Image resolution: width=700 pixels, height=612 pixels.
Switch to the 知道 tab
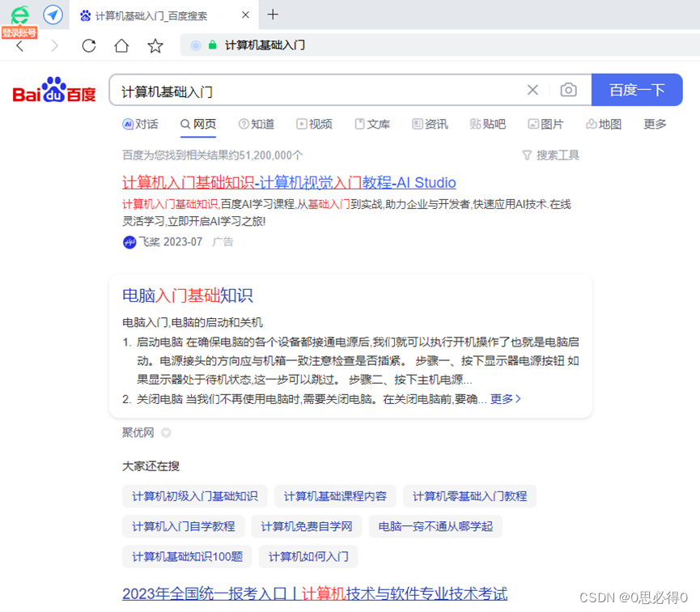click(x=257, y=124)
